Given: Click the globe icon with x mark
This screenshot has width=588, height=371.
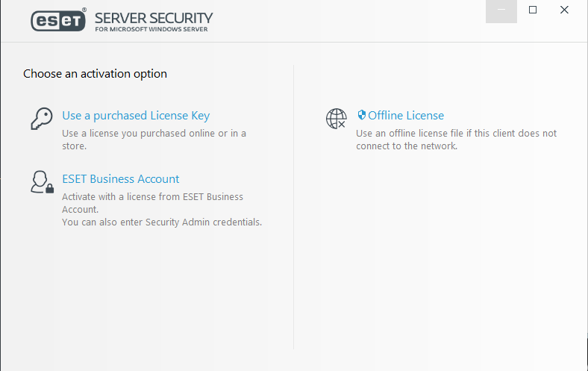Looking at the screenshot, I should (x=336, y=119).
